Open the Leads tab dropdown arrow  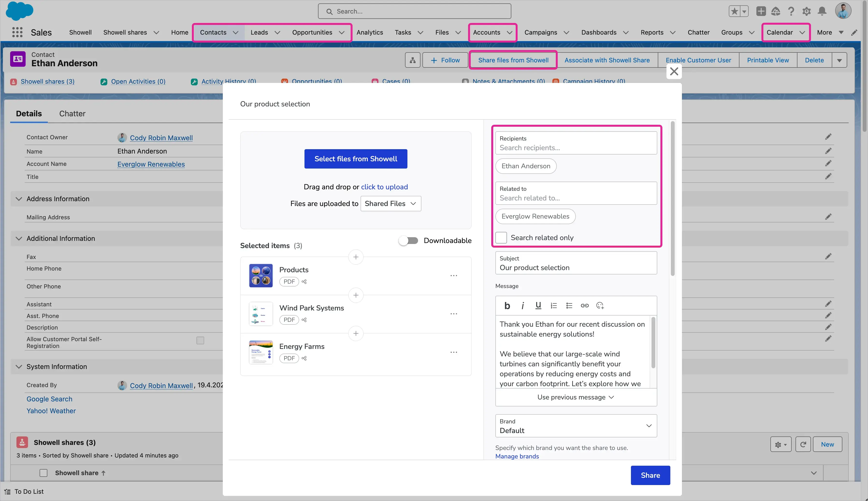point(277,32)
